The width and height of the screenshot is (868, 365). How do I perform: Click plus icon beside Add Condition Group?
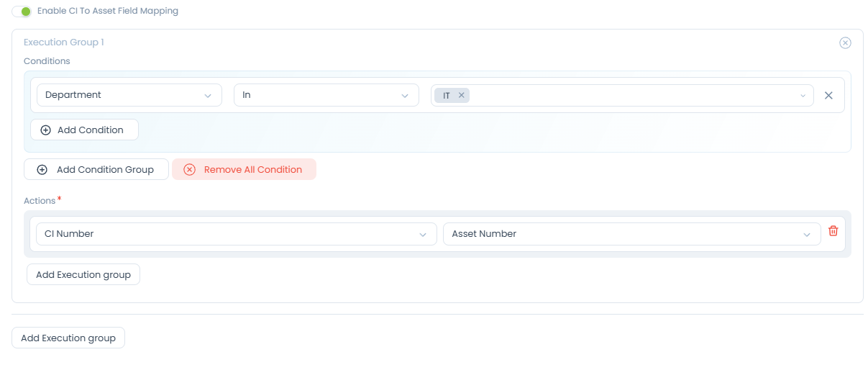pyautogui.click(x=42, y=170)
